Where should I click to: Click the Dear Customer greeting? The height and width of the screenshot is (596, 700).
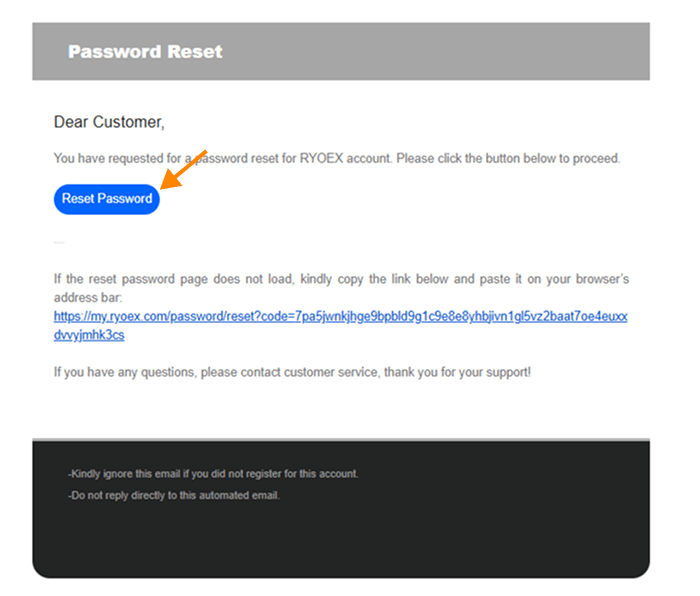109,122
